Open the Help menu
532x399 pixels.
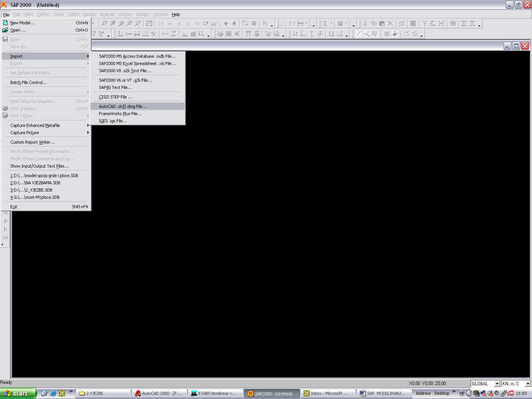(x=176, y=14)
